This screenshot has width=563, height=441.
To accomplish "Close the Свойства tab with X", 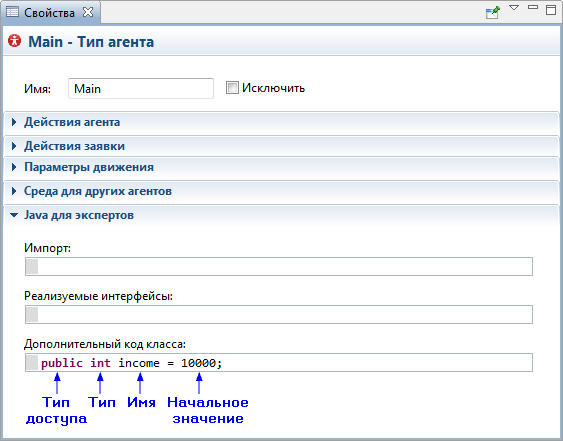I will pos(88,12).
